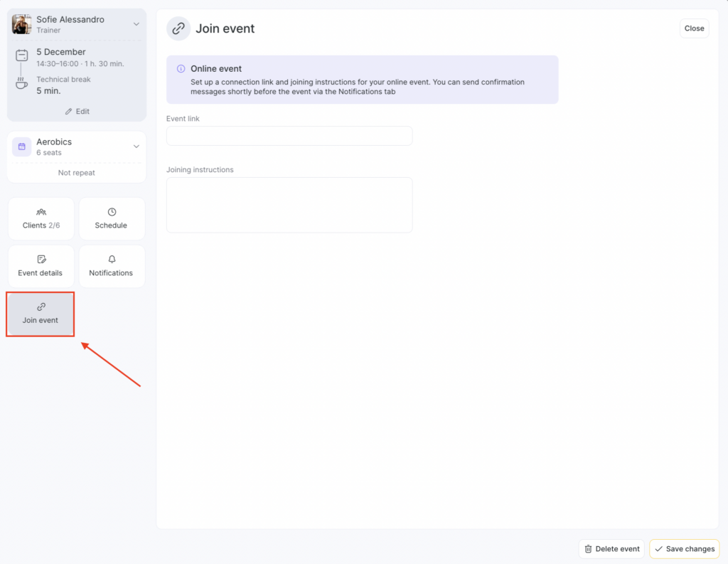Expand the Aerobics service chevron
Screen dimensions: 728x564
tap(136, 147)
